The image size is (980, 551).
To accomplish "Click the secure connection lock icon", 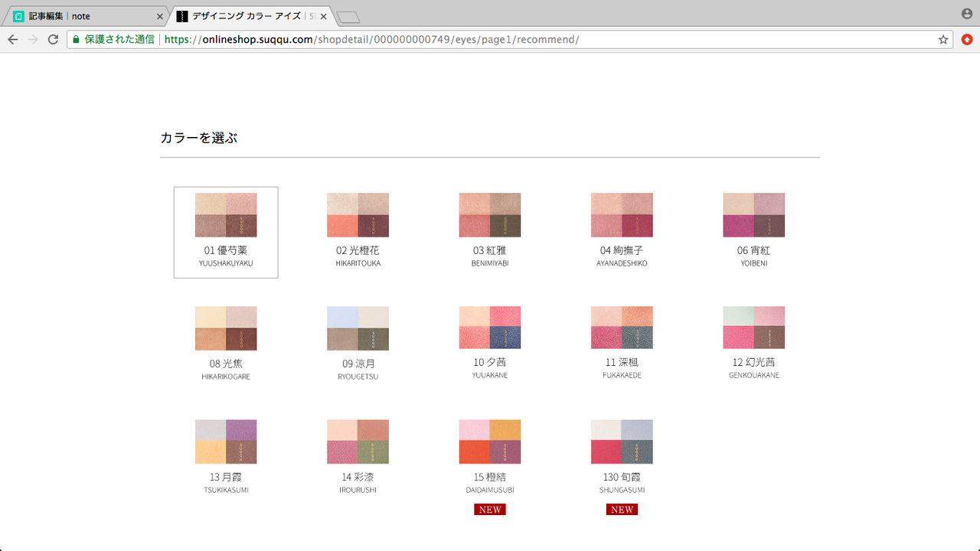I will (76, 39).
